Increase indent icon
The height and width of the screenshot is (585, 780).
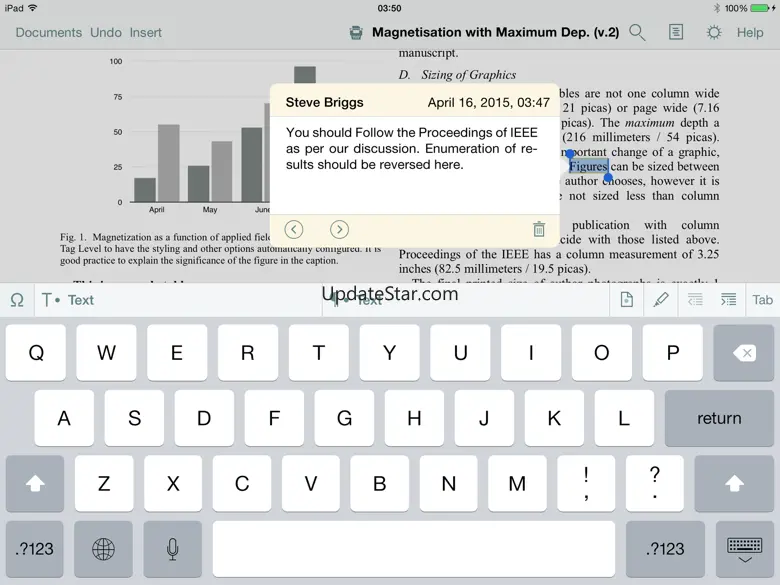[729, 300]
